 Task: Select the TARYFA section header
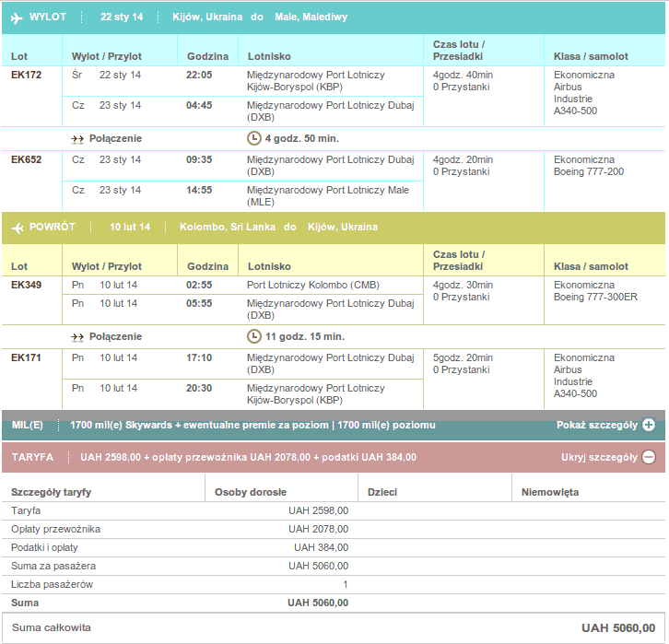(334, 457)
